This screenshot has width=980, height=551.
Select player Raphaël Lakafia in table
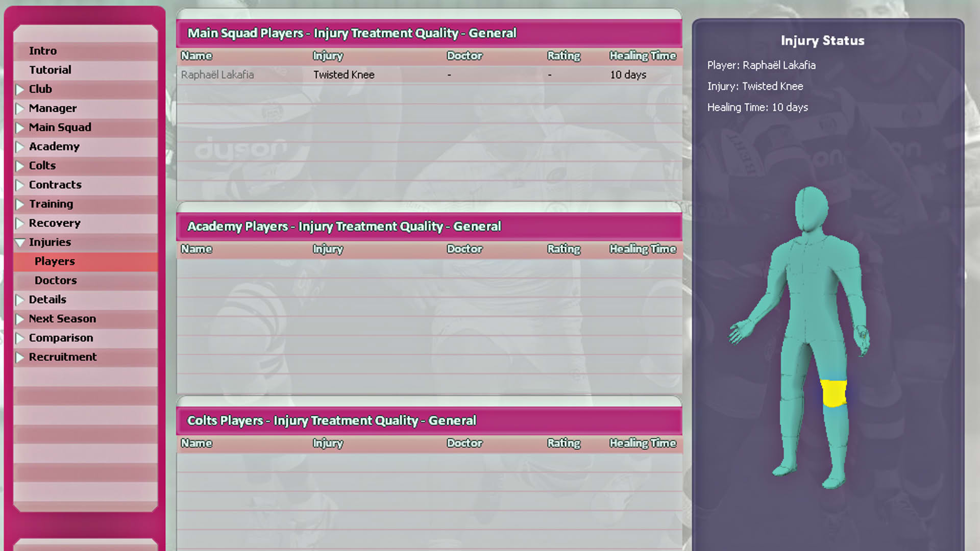(217, 74)
